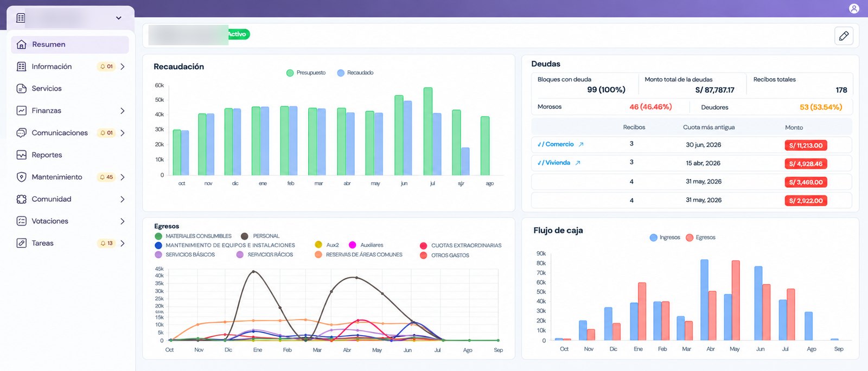Click the Resumen home icon

pos(21,44)
